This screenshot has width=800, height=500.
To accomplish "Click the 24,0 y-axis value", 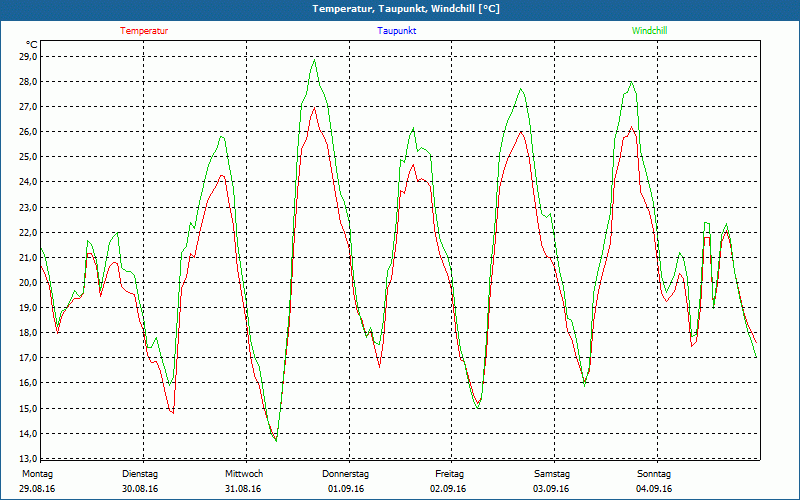I will (x=28, y=182).
